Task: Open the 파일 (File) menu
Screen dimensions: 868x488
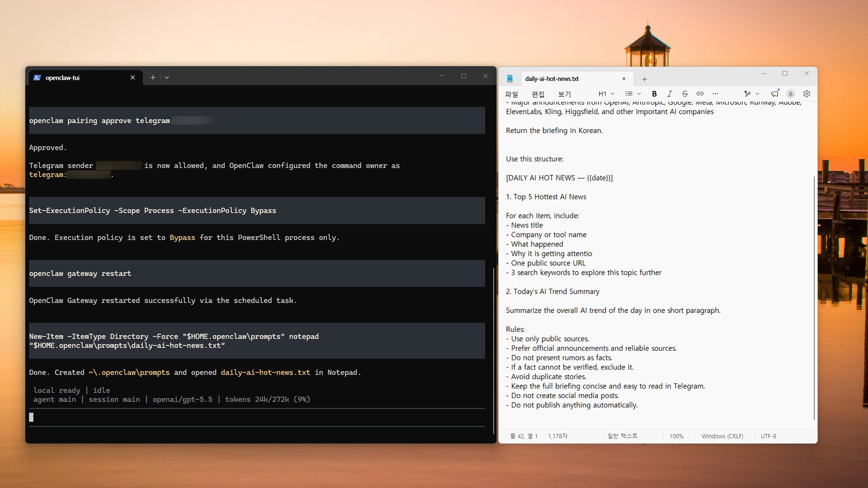Action: click(511, 94)
